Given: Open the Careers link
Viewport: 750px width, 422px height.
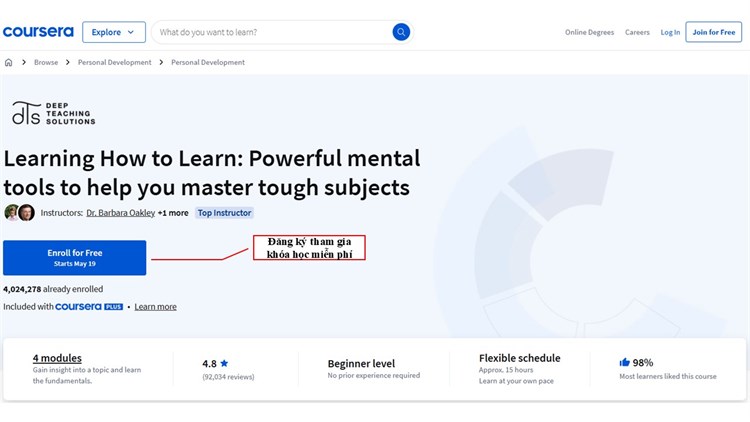Looking at the screenshot, I should (x=637, y=32).
